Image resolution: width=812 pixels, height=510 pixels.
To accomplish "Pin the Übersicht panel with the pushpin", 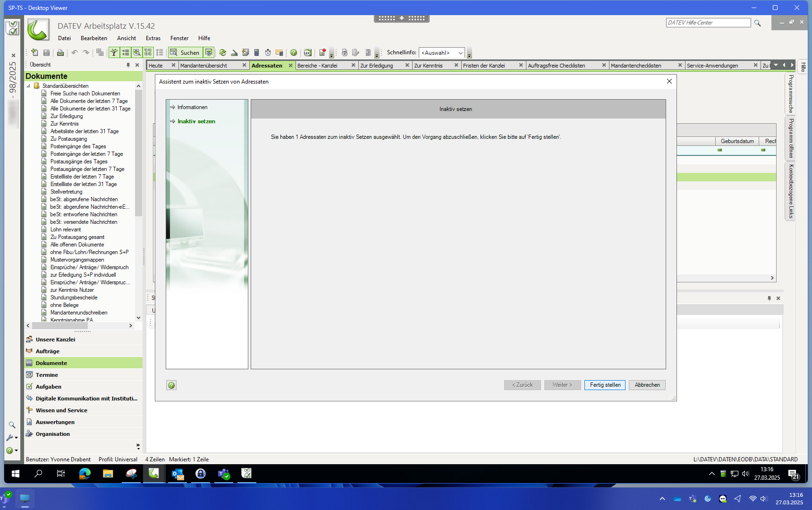I will coord(128,65).
